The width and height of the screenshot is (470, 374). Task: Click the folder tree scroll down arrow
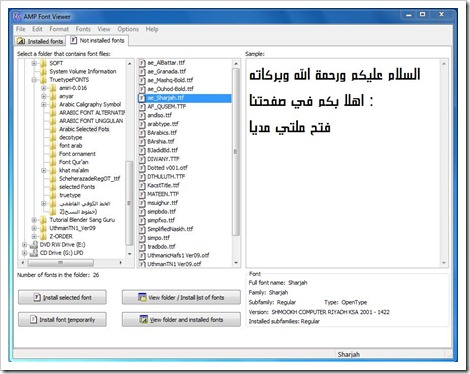tap(129, 254)
